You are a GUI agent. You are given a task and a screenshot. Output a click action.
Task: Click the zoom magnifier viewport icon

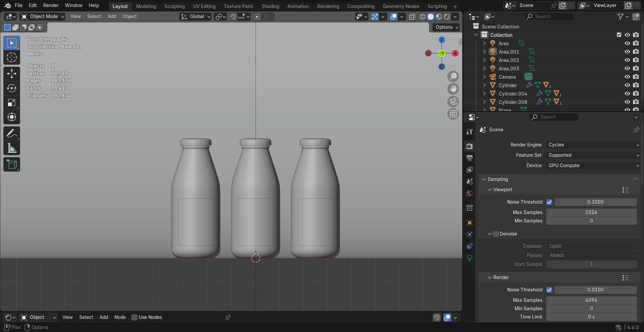pyautogui.click(x=453, y=76)
